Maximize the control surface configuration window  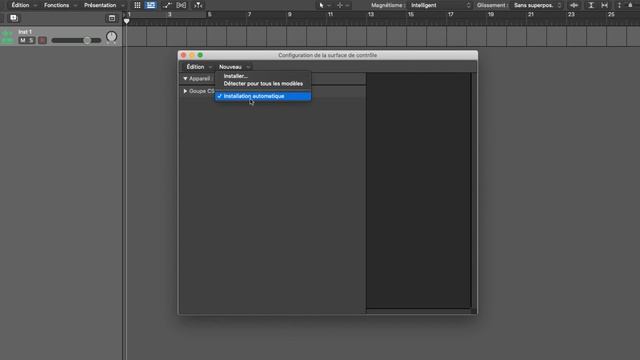200,55
